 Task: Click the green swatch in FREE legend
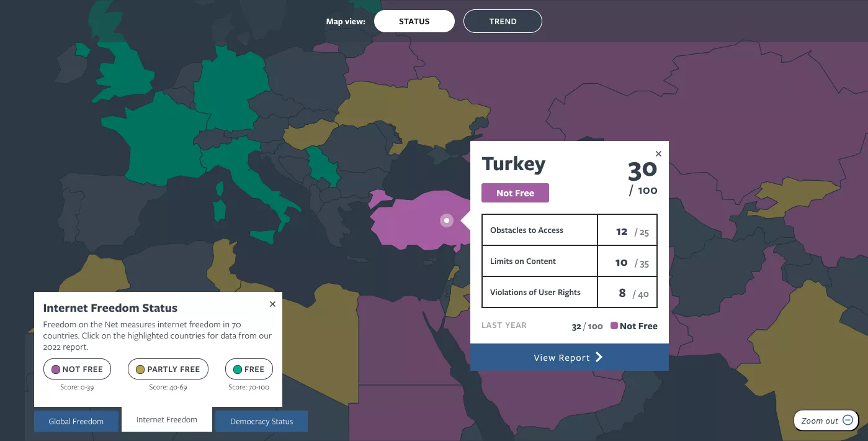[x=237, y=370]
